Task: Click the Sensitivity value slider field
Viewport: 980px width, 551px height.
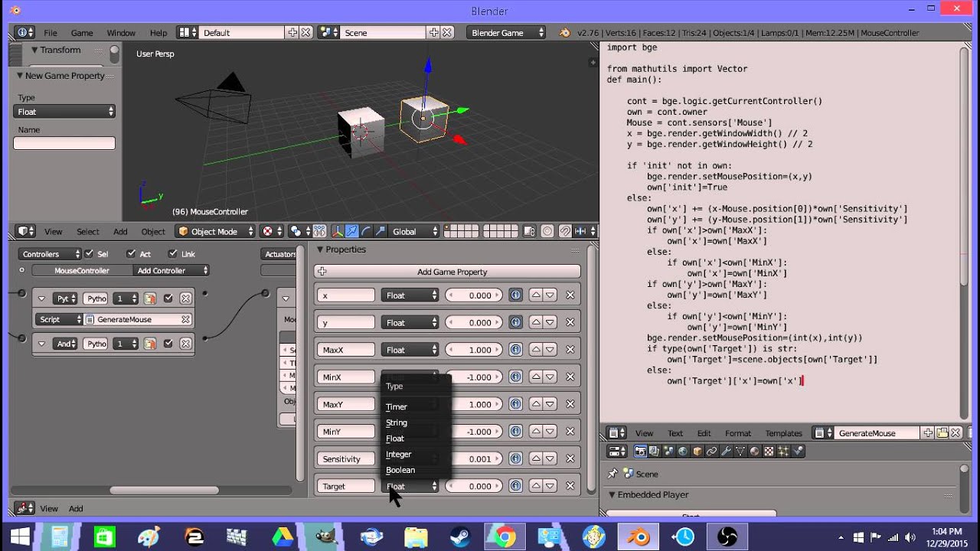Action: [474, 459]
